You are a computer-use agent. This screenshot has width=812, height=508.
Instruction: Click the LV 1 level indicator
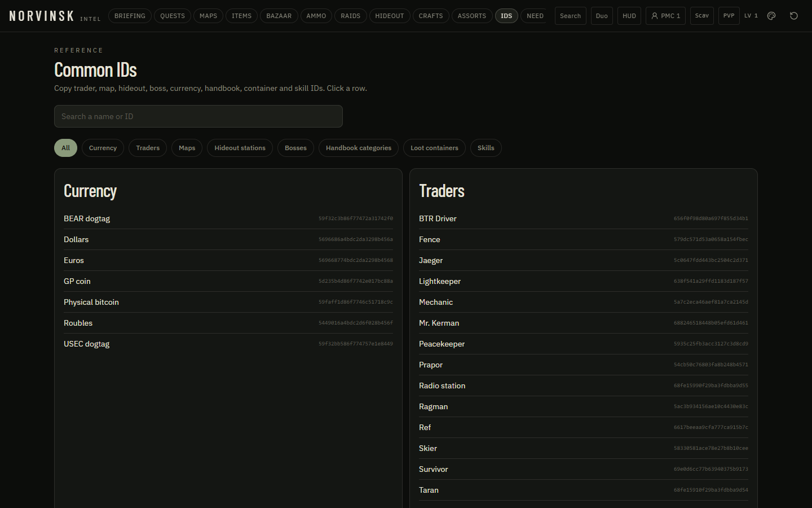tap(751, 16)
